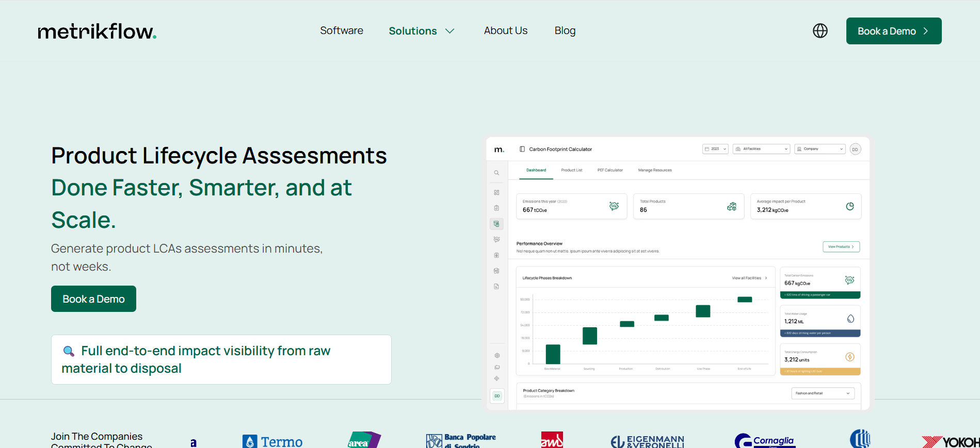Open the Solutions navigation menu
Screen dimensions: 980x448
[413, 31]
